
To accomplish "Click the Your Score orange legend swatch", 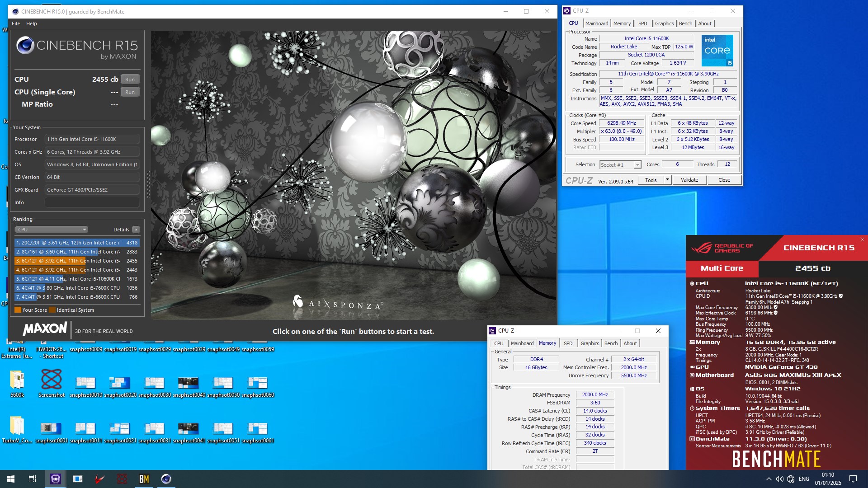I will [18, 310].
